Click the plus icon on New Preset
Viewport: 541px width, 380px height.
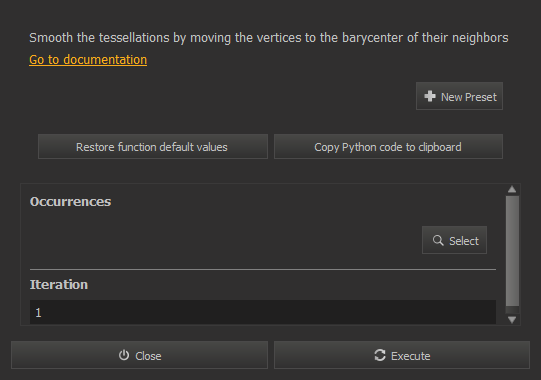coord(430,96)
